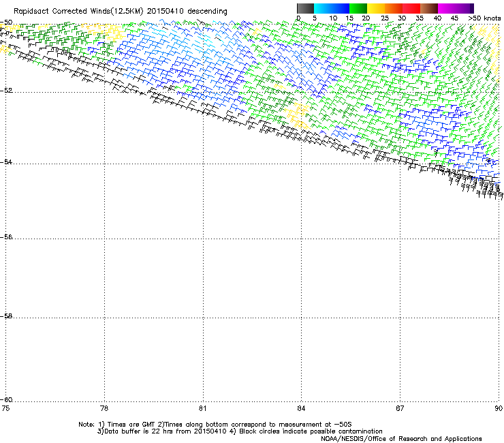Click the longitude label '81'
Image resolution: width=504 pixels, height=443 pixels.
click(x=202, y=408)
